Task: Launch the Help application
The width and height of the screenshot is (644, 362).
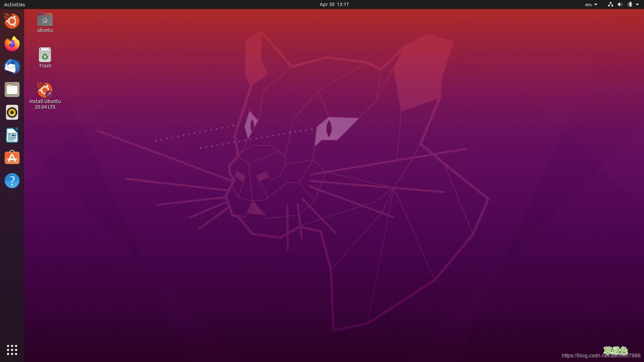Action: (x=12, y=181)
